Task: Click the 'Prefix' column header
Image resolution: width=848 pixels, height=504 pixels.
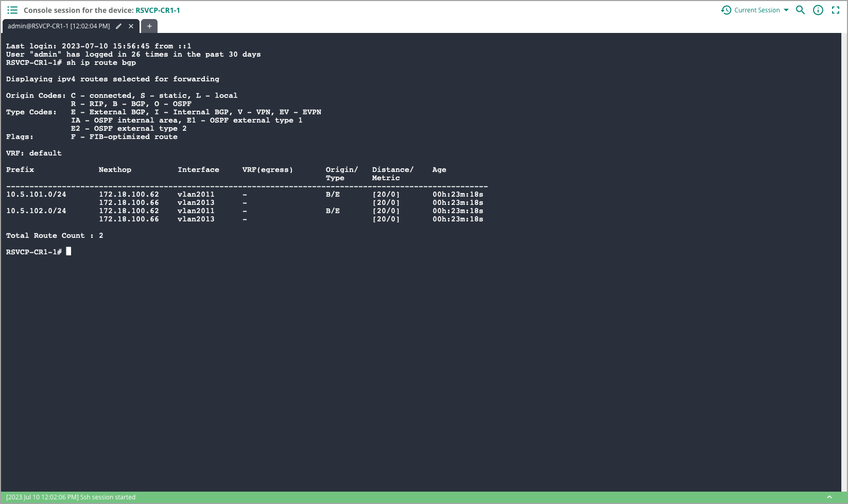Action: 20,170
